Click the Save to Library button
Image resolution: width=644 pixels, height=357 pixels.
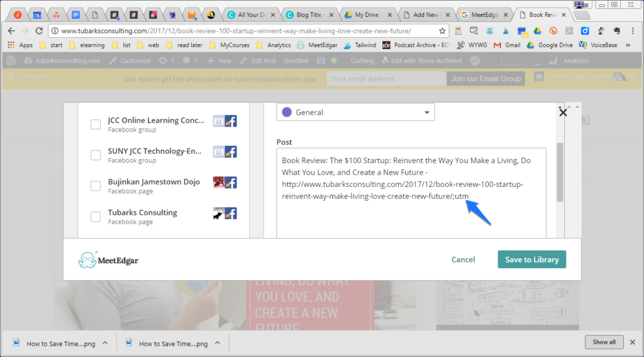(531, 259)
